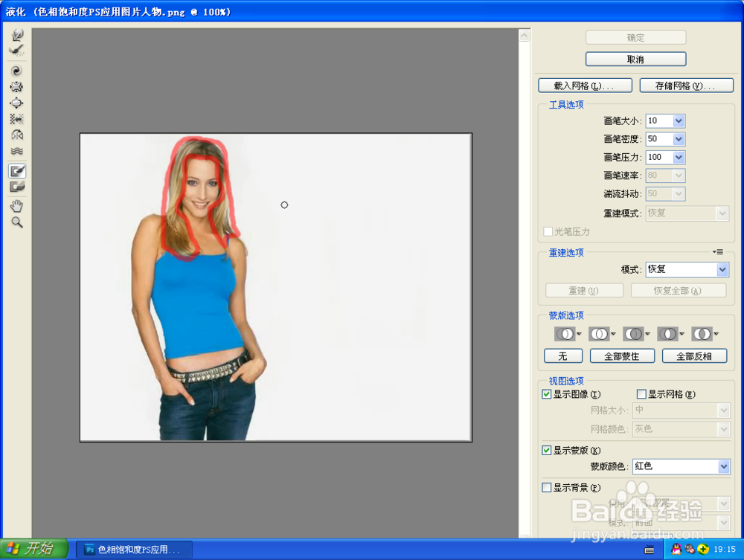Click the taskbar clock 19:15
This screenshot has width=744, height=560.
(x=725, y=549)
